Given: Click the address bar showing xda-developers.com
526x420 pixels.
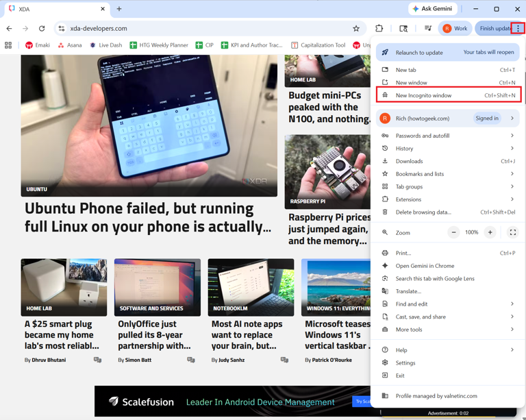Looking at the screenshot, I should (205, 29).
